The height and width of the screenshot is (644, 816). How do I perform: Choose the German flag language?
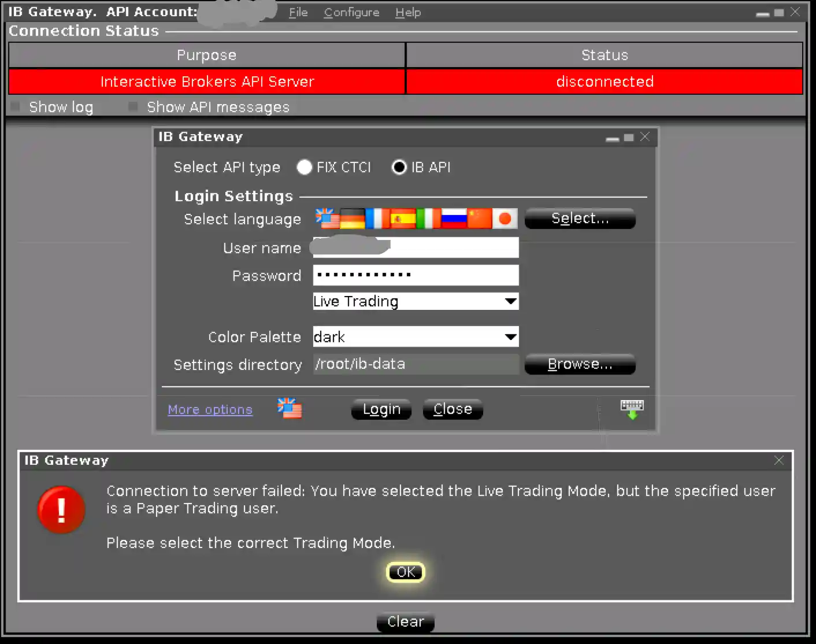[353, 219]
